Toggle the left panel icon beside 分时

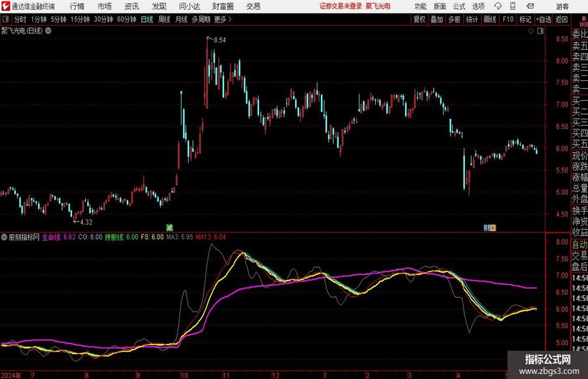pyautogui.click(x=5, y=19)
